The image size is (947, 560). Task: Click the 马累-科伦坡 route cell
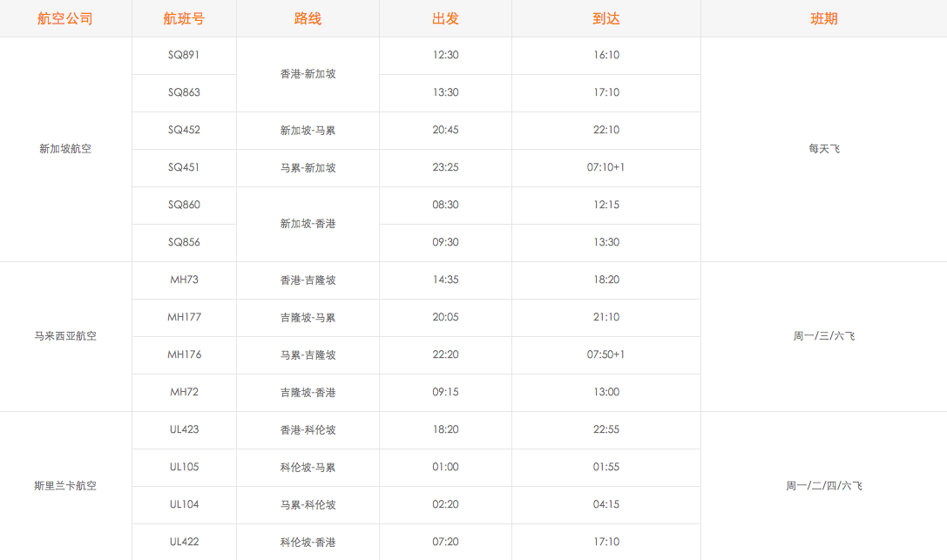click(308, 504)
